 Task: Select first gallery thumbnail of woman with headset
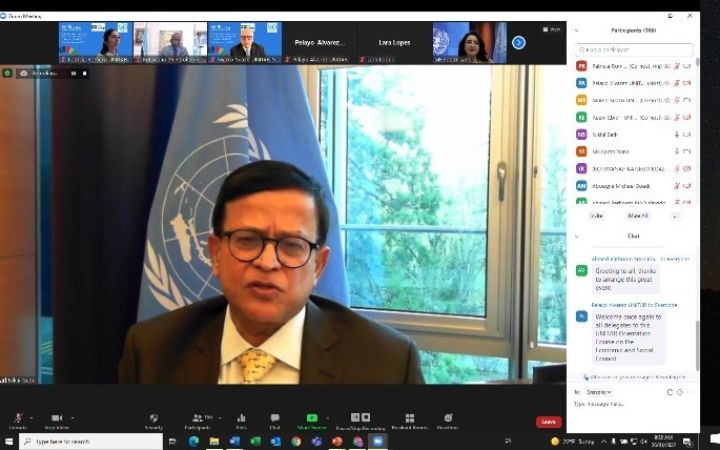pyautogui.click(x=96, y=43)
